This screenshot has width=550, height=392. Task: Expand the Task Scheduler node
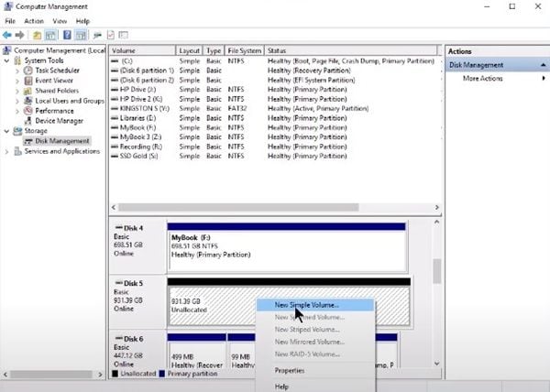[x=17, y=71]
